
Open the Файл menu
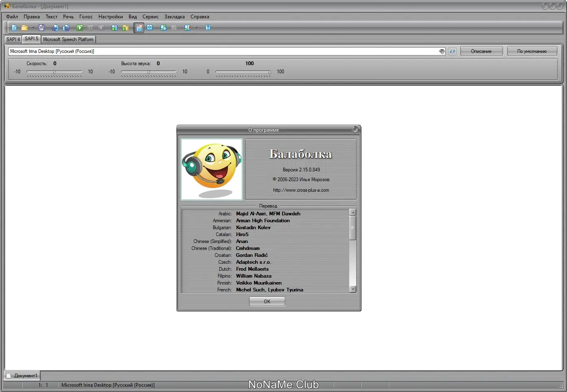(x=12, y=17)
